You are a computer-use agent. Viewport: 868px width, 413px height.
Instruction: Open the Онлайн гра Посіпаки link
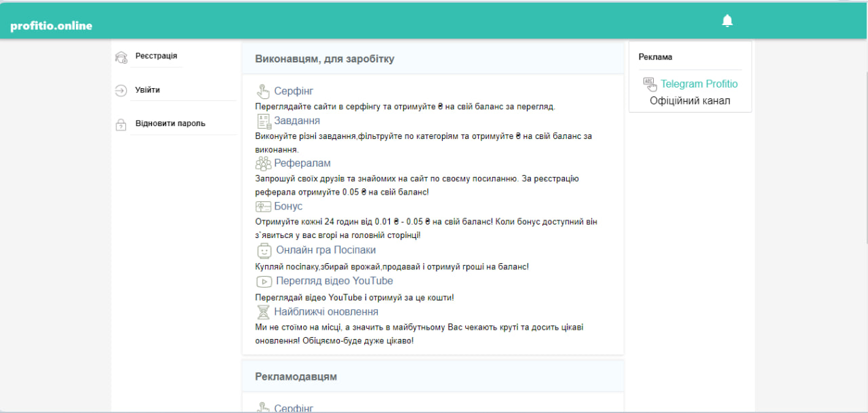[x=325, y=250]
